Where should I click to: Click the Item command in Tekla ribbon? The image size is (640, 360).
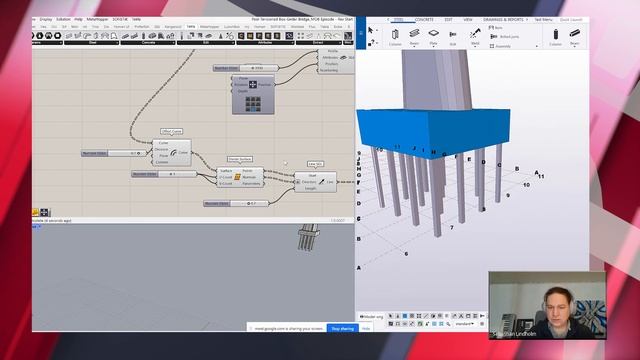click(496, 28)
